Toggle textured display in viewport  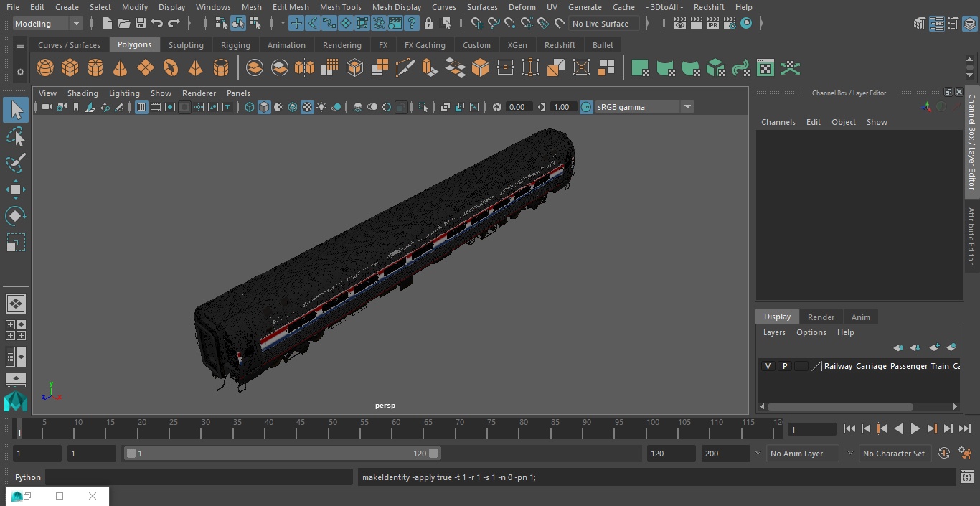pyautogui.click(x=307, y=107)
